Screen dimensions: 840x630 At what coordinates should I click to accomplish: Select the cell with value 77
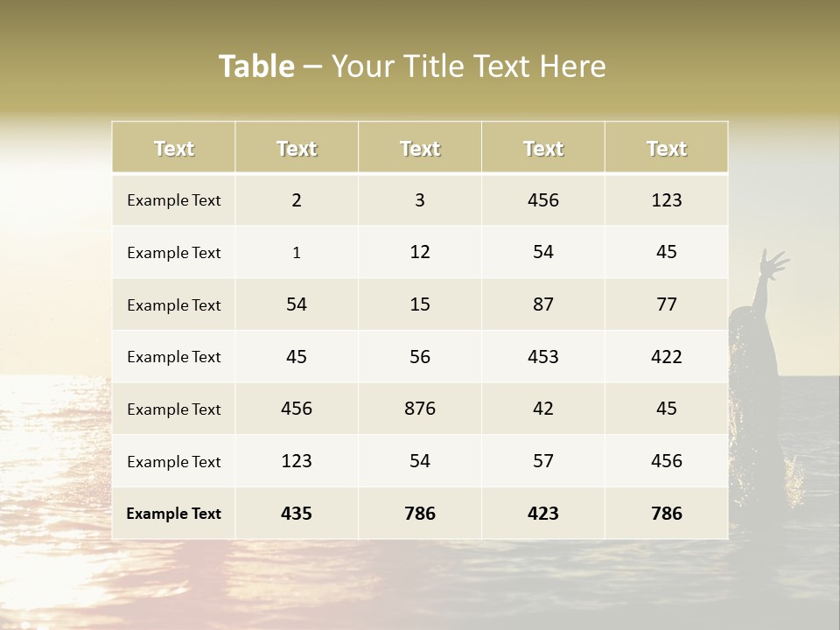coord(667,304)
